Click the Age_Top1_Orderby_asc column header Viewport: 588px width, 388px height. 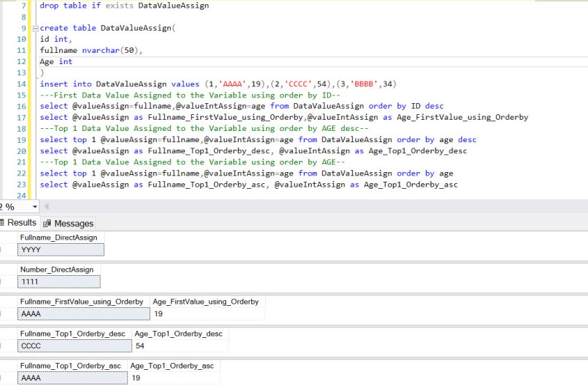click(174, 366)
